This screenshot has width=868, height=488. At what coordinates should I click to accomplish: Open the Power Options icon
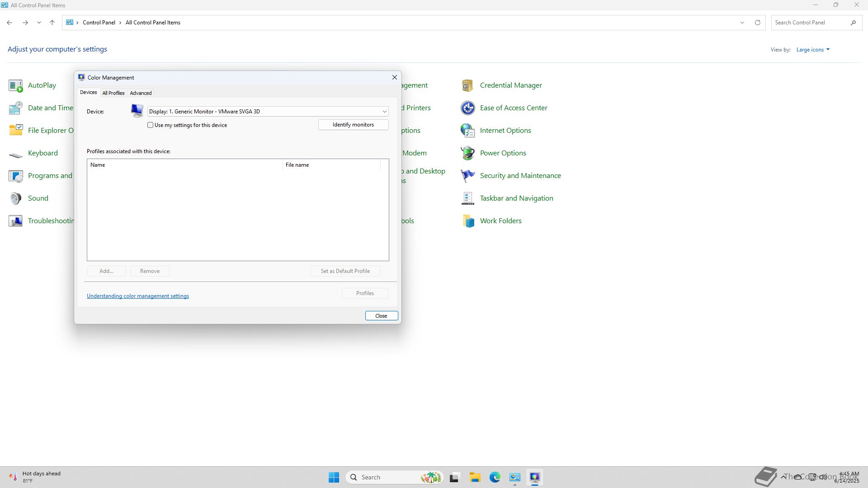click(467, 153)
